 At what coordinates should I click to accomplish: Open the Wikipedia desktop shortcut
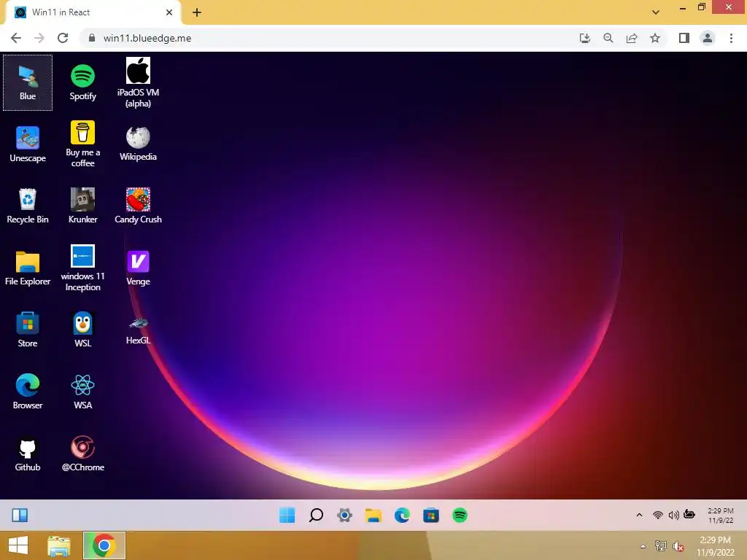(x=138, y=144)
